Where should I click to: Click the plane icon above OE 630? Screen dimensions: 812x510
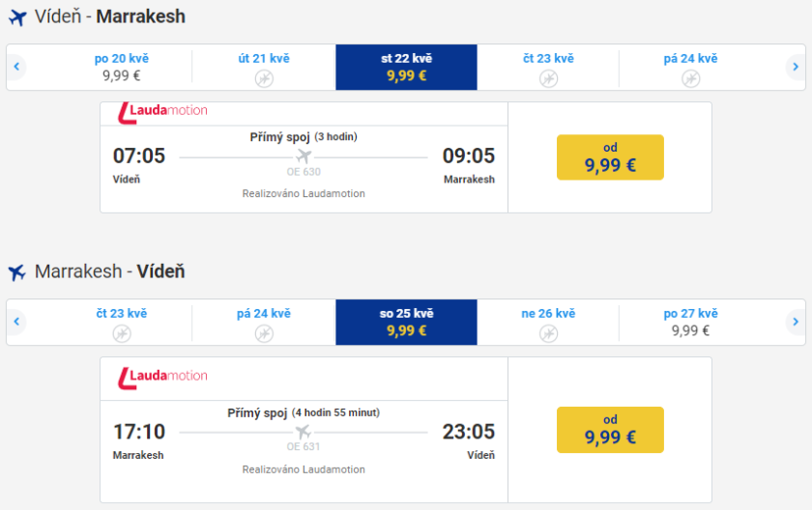tap(304, 156)
